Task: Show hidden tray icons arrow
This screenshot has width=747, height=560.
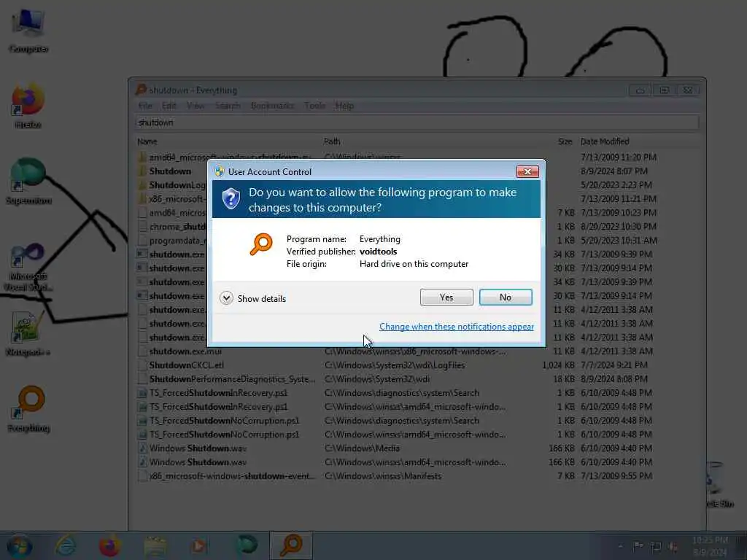Action: click(620, 546)
